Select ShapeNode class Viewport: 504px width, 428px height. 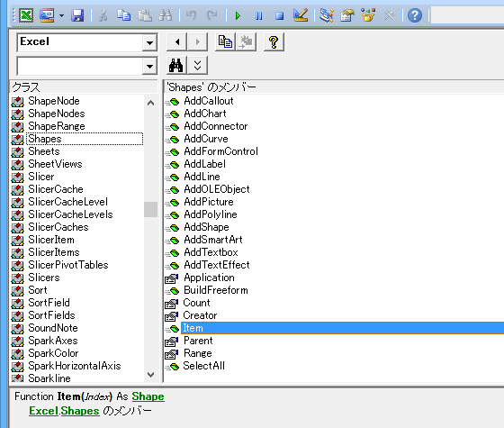(54, 101)
